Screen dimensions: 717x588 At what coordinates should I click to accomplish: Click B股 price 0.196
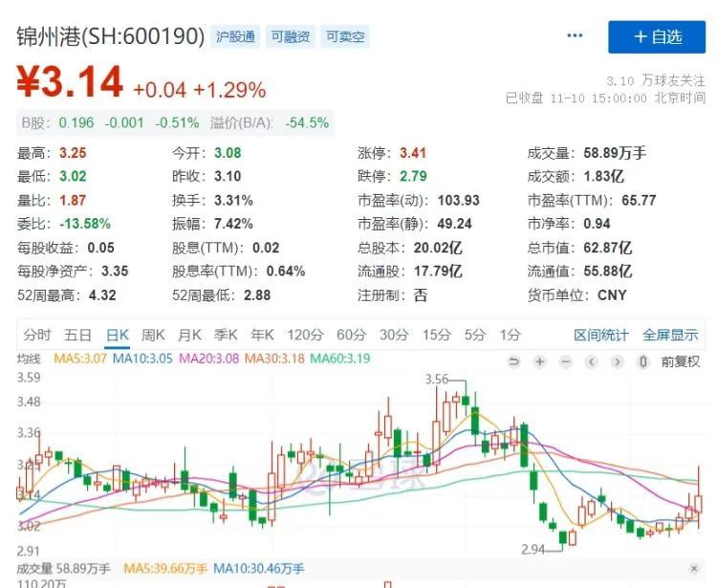[76, 122]
